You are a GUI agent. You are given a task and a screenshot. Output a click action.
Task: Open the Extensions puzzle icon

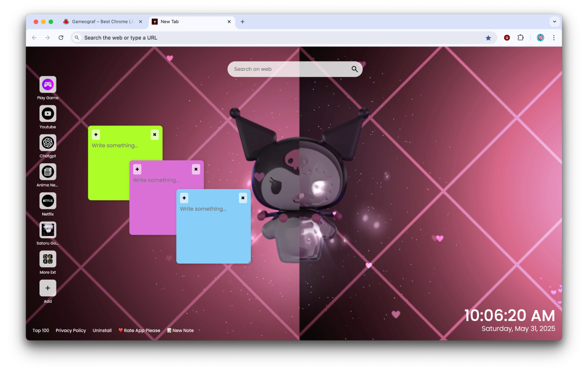(520, 38)
